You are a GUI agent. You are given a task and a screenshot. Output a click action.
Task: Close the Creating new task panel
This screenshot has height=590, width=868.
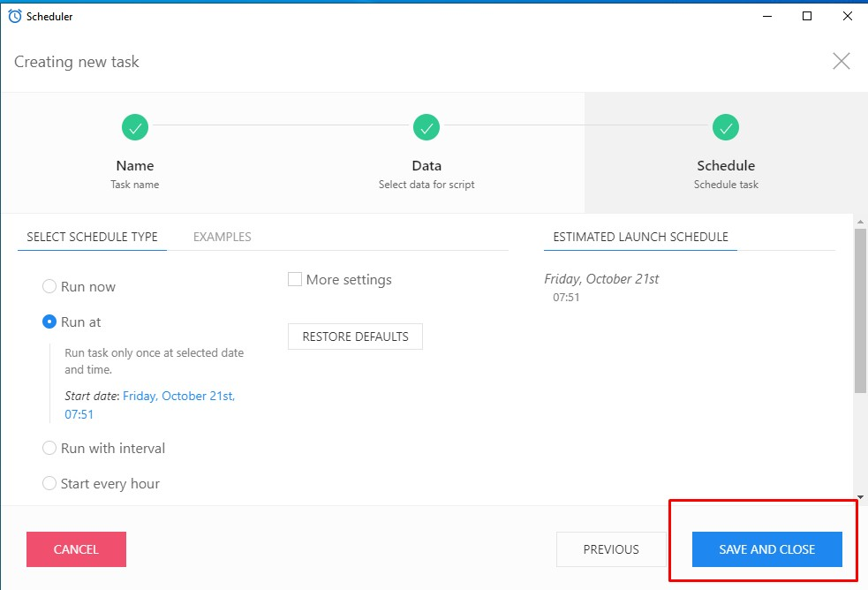coord(841,61)
